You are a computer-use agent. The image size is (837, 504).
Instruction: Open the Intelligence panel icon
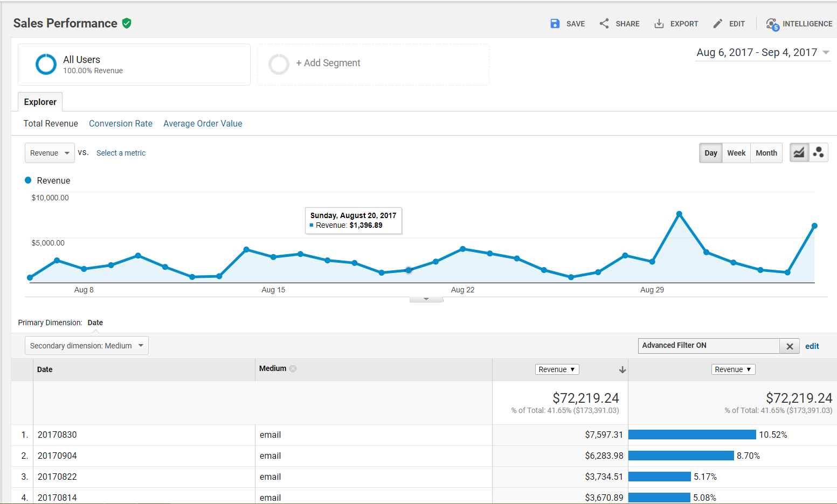pyautogui.click(x=772, y=24)
